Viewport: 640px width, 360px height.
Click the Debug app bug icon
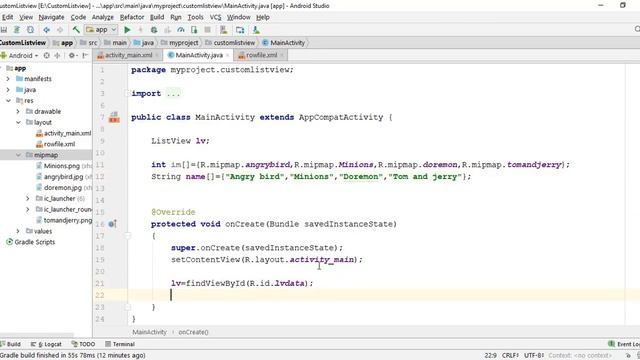154,30
